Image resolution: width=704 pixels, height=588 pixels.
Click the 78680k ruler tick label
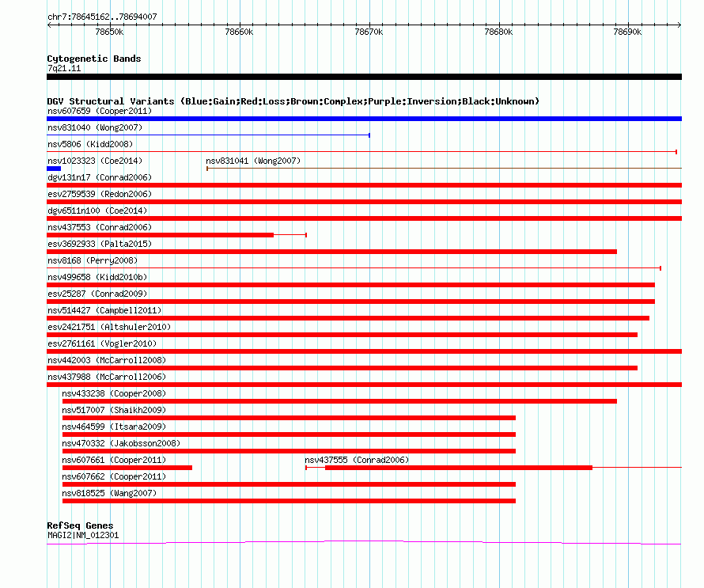(x=498, y=32)
